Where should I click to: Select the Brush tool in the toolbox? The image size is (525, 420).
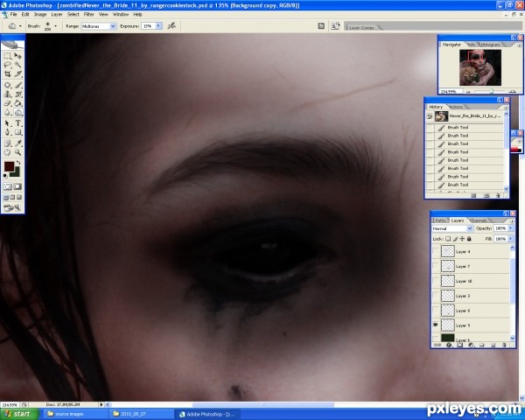(17, 85)
